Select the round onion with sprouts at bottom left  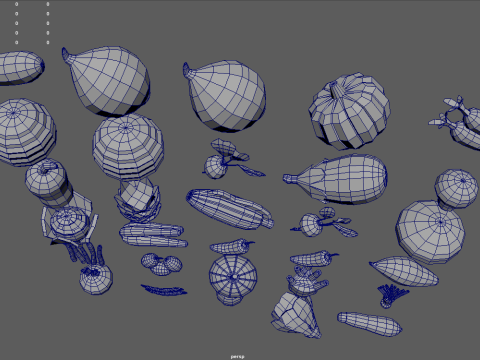click(96, 278)
